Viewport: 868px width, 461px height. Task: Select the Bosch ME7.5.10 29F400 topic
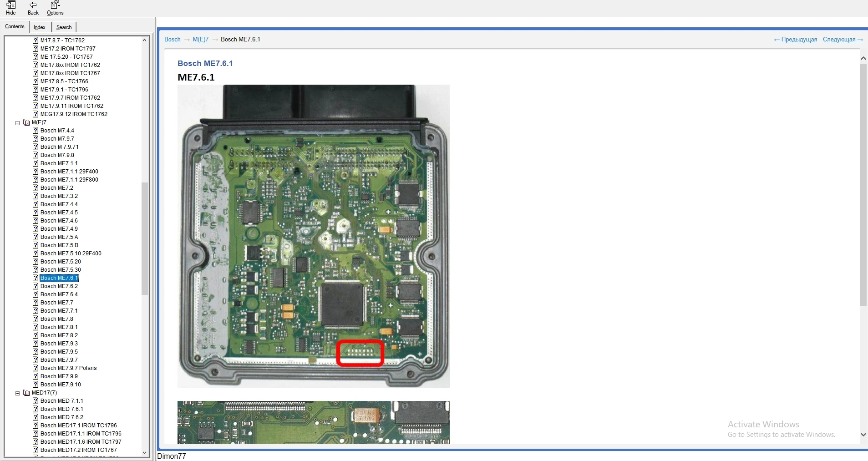point(71,253)
